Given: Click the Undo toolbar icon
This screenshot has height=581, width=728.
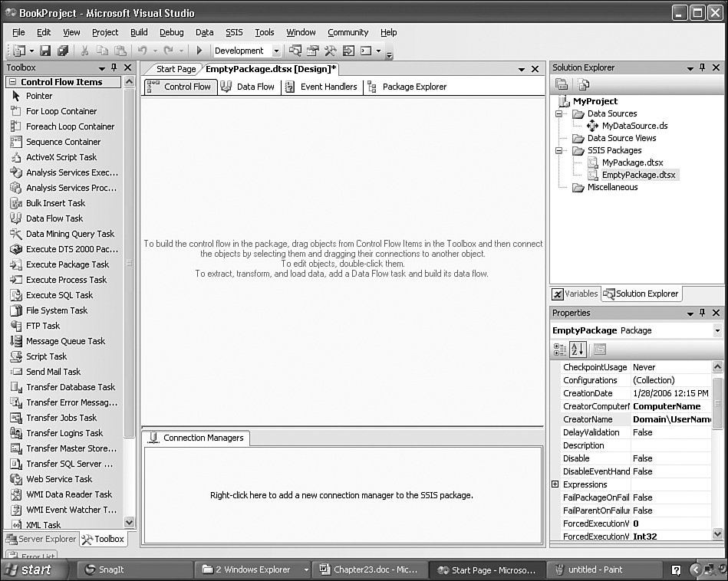Looking at the screenshot, I should [142, 51].
